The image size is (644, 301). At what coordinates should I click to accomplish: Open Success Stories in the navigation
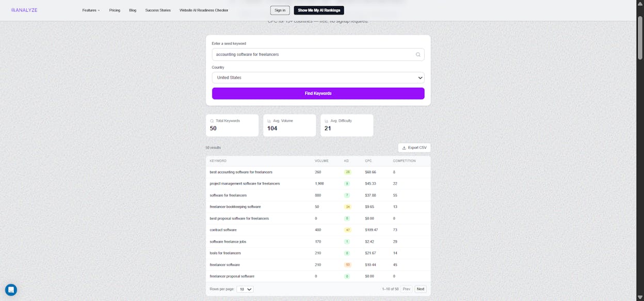(x=158, y=10)
